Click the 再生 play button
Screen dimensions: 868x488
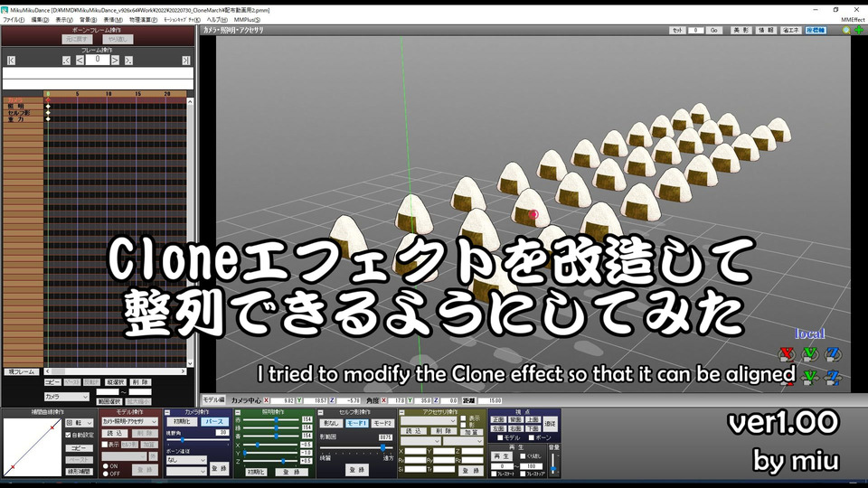point(502,456)
